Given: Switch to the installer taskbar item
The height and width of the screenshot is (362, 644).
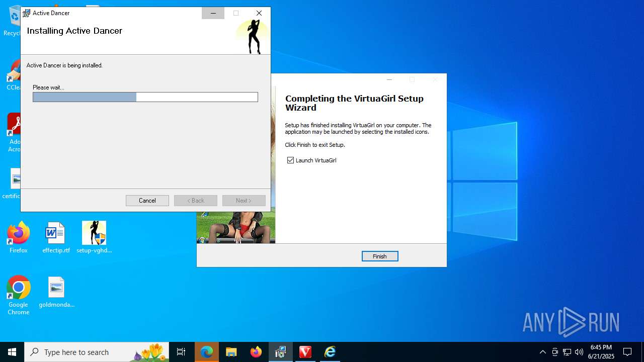Looking at the screenshot, I should click(281, 352).
